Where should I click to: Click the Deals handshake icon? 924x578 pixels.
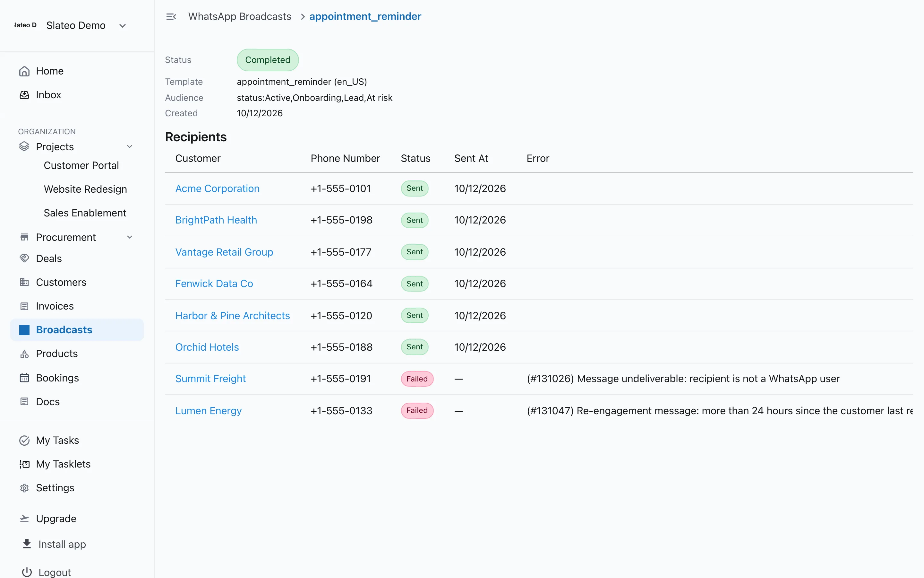tap(24, 258)
